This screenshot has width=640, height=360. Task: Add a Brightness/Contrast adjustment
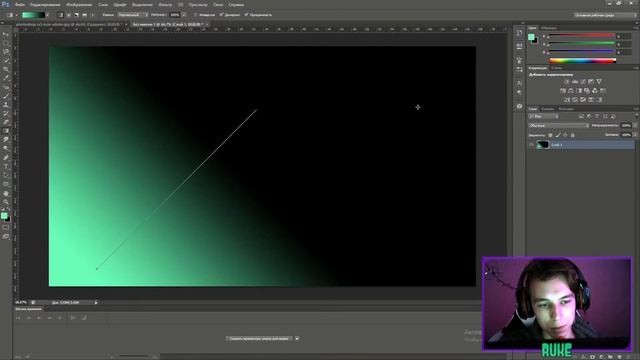click(x=567, y=82)
